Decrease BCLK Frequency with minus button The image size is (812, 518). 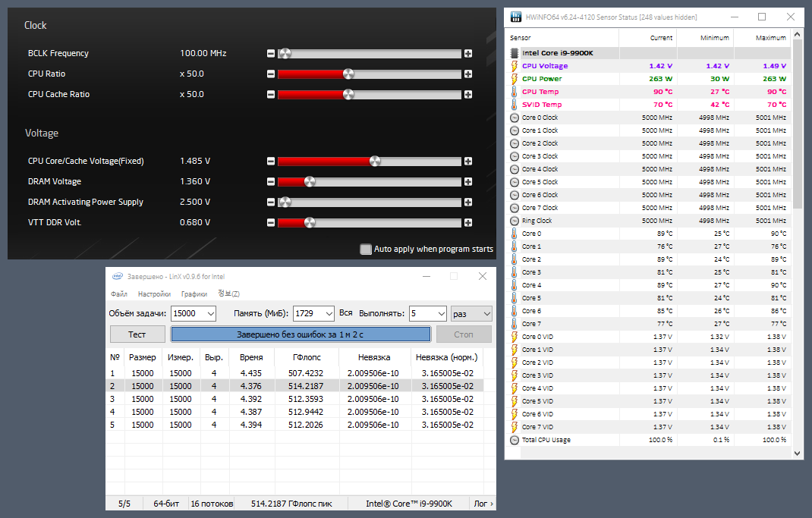point(271,53)
